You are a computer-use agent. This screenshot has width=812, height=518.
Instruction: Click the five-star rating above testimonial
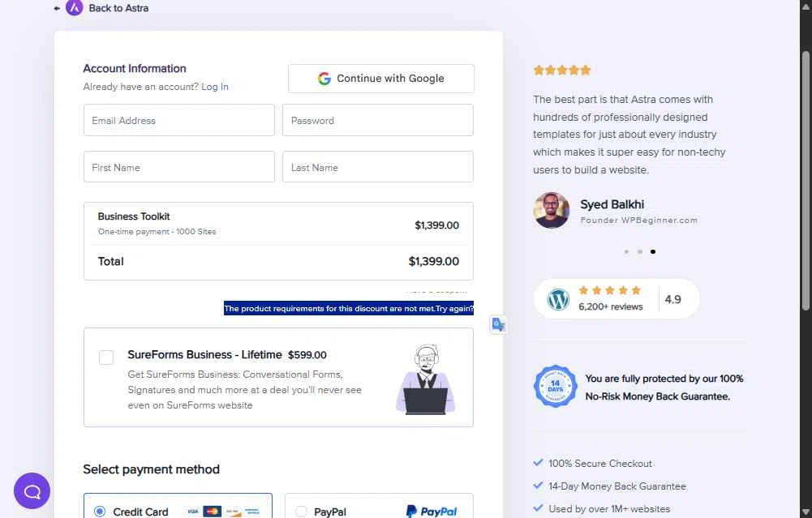coord(562,70)
